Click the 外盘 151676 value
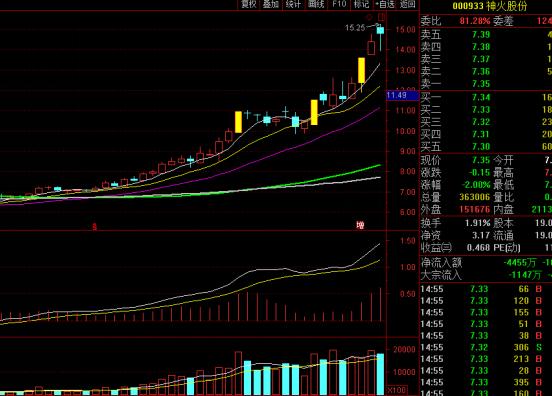The width and height of the screenshot is (552, 396). (475, 209)
